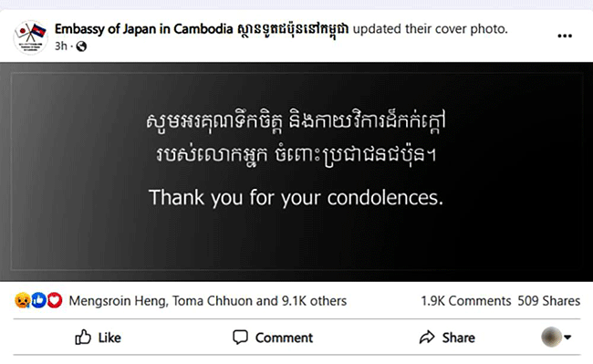The image size is (593, 364).
Task: Open the three-dot post options menu
Action: (x=564, y=36)
